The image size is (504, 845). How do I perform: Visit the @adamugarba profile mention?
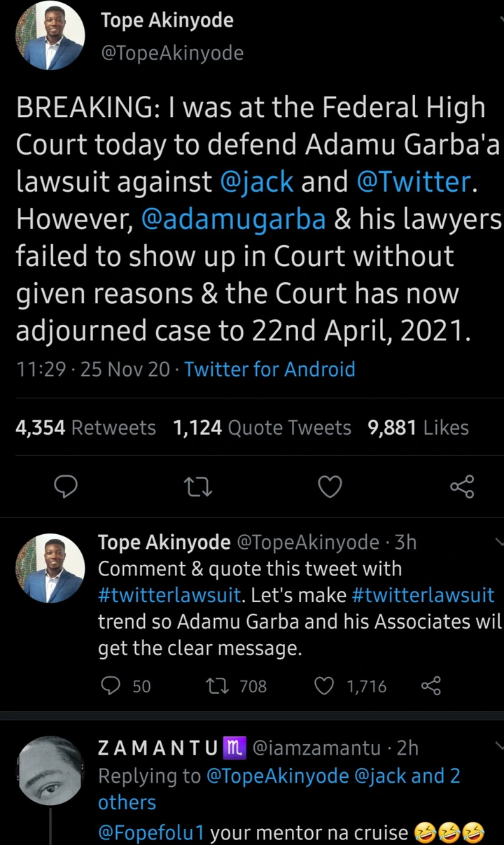[x=233, y=219]
